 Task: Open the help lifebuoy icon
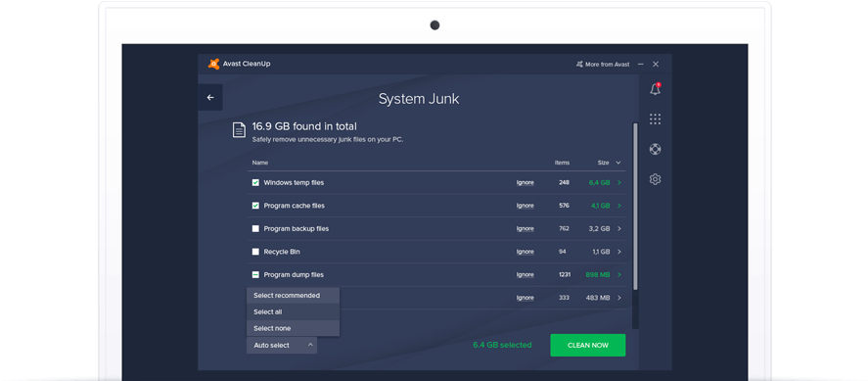pos(656,149)
